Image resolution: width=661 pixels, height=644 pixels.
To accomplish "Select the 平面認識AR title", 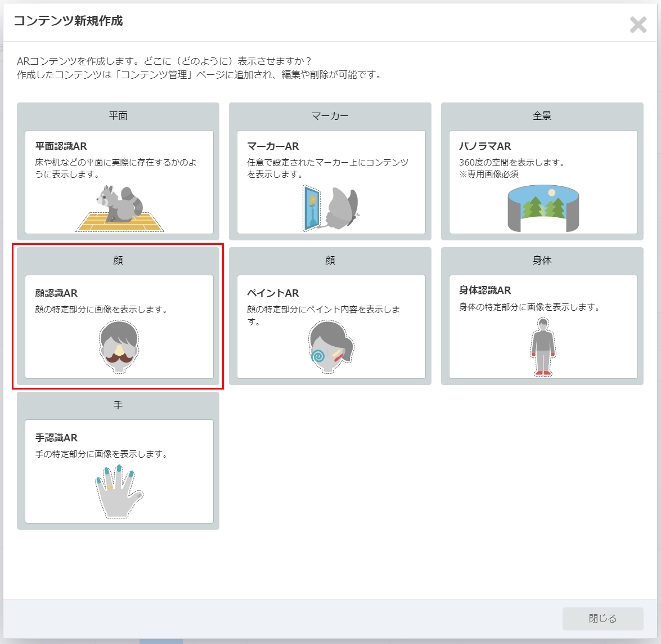I will pos(61,146).
